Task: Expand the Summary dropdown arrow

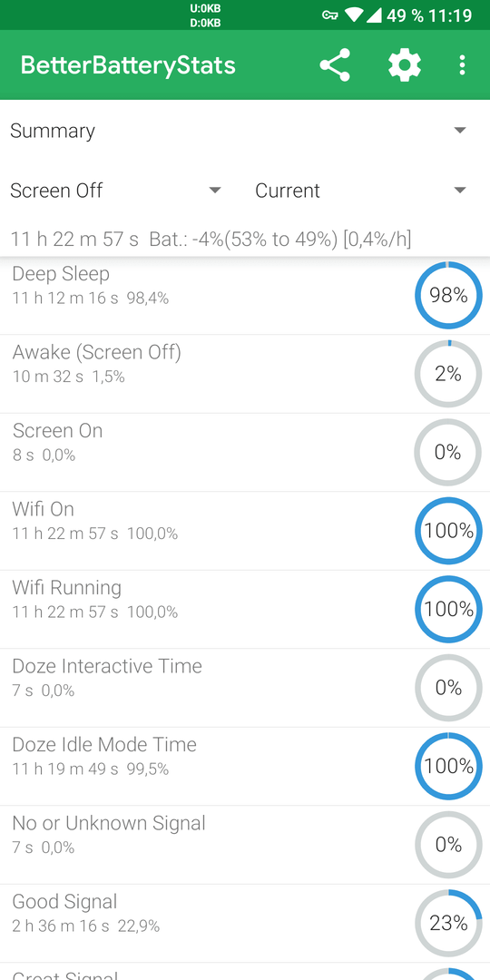Action: [460, 130]
